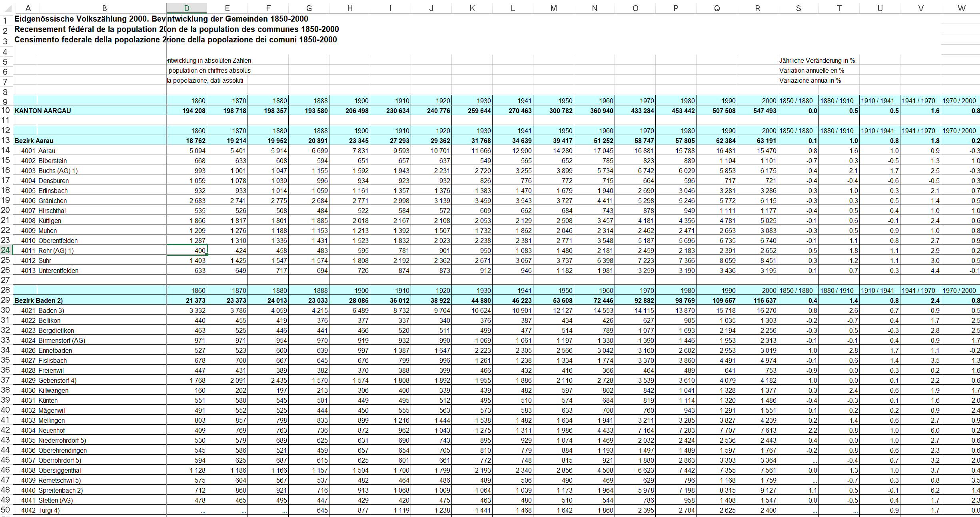Select Bezirk Aarau 1860 value 18 762

pos(187,141)
